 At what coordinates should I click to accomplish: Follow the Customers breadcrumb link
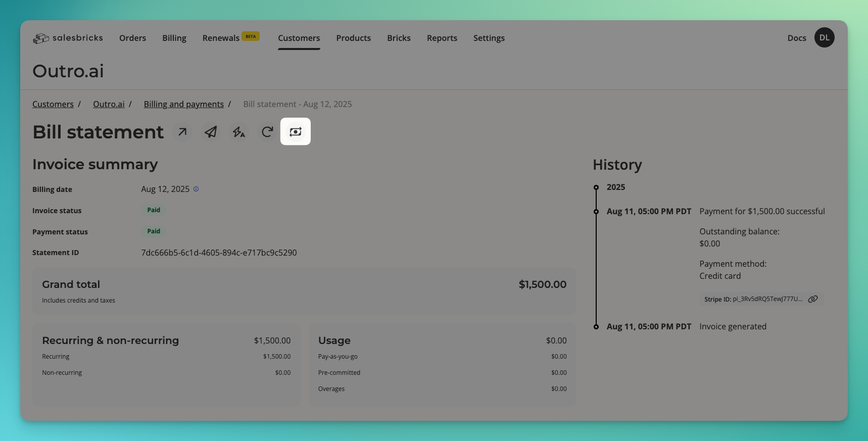pos(53,104)
